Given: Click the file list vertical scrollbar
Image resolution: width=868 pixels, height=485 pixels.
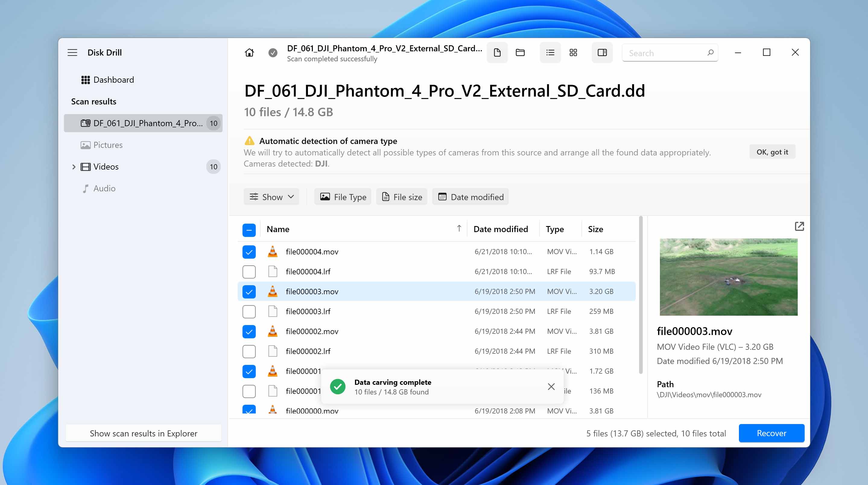Looking at the screenshot, I should [x=641, y=295].
